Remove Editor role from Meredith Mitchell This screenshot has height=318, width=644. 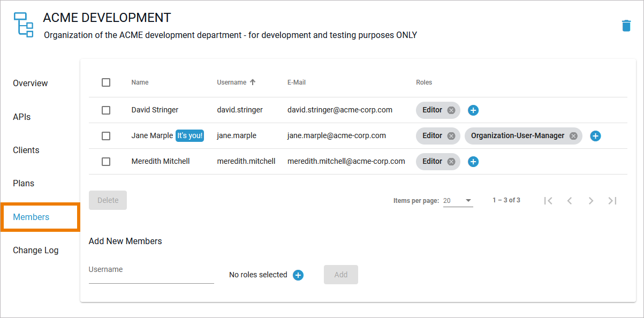coord(451,162)
